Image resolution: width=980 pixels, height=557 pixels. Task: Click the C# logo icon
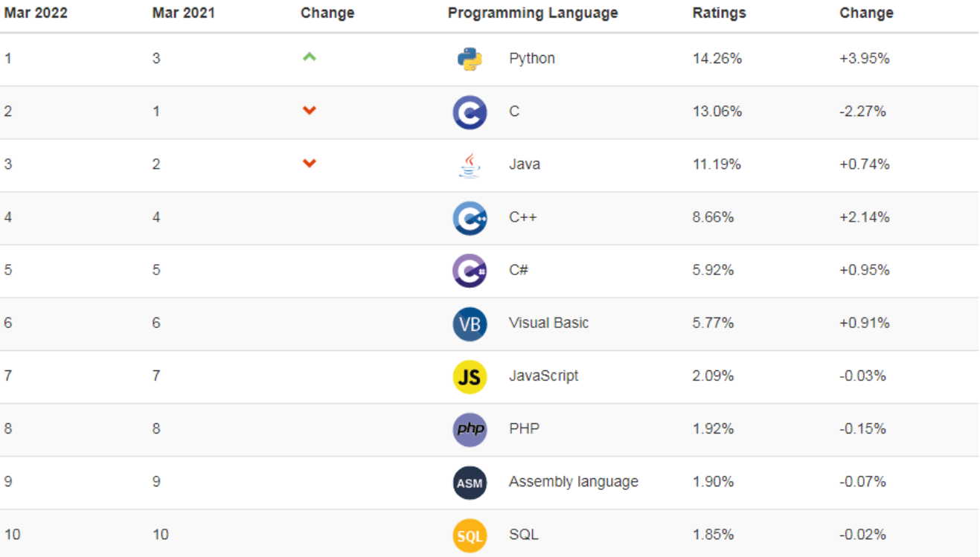[x=470, y=271]
